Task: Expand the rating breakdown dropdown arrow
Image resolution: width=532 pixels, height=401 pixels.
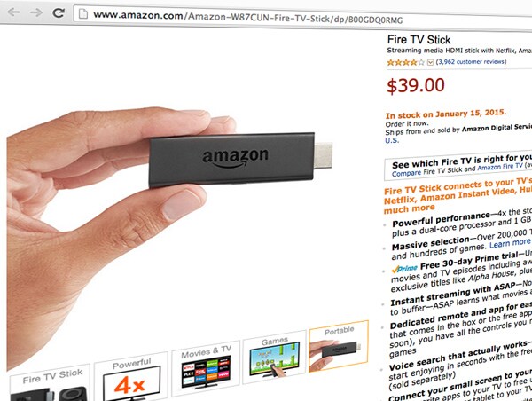Action: pos(430,62)
